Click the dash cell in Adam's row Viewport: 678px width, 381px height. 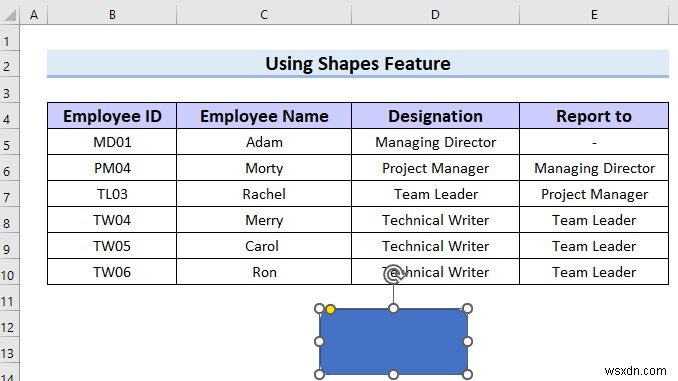[x=594, y=142]
